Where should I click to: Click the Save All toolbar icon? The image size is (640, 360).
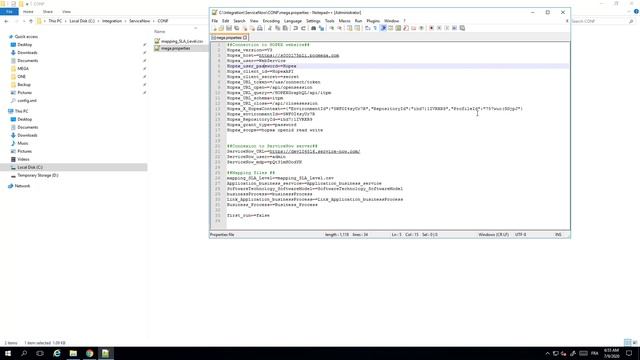coord(237,28)
